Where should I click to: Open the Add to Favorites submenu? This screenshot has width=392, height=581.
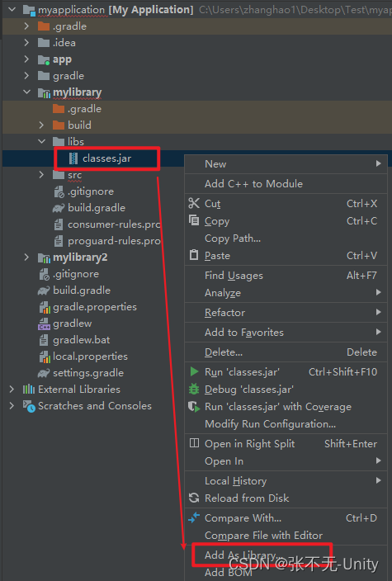pyautogui.click(x=286, y=332)
